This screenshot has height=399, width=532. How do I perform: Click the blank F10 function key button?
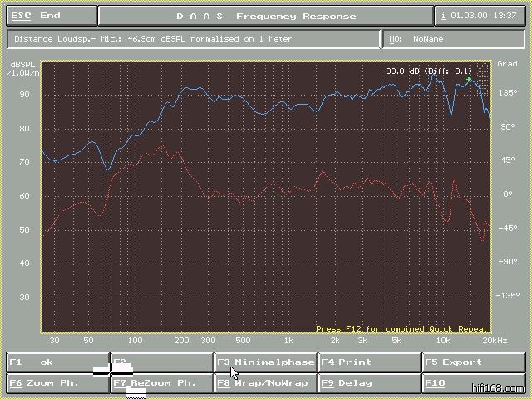click(473, 383)
